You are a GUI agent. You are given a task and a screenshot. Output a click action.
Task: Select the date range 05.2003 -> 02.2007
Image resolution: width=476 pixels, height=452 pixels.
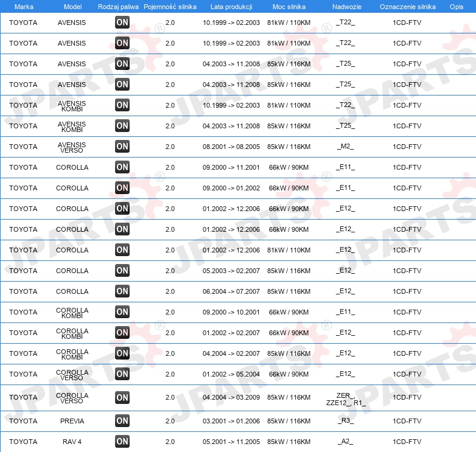click(231, 271)
